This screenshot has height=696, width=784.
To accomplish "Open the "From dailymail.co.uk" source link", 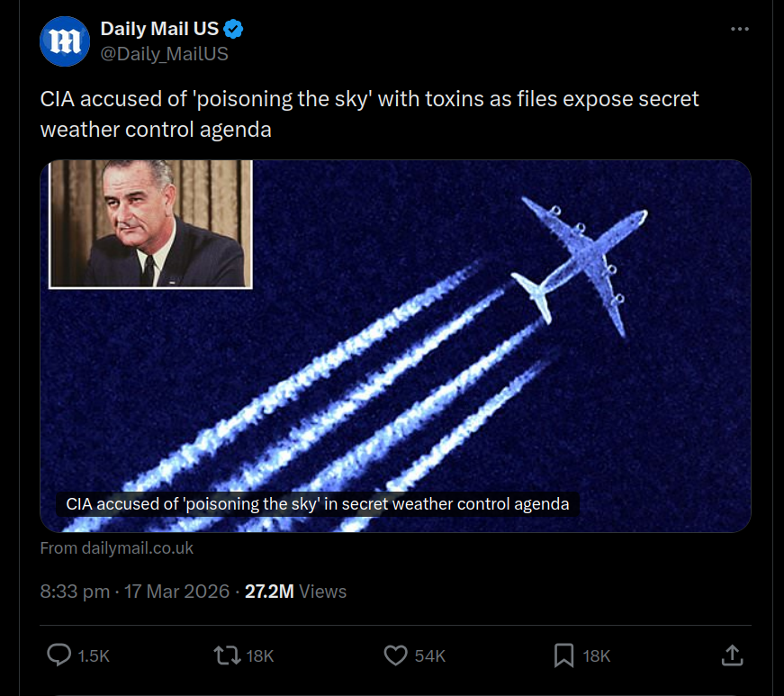I will click(117, 547).
